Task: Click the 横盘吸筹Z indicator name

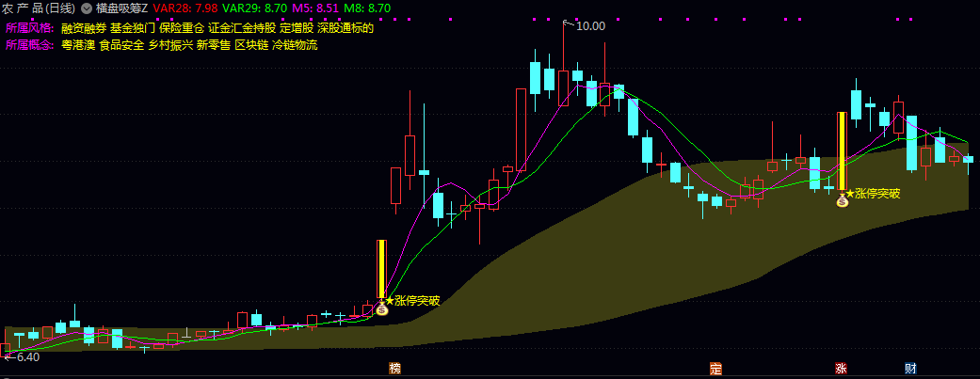Action: click(121, 8)
